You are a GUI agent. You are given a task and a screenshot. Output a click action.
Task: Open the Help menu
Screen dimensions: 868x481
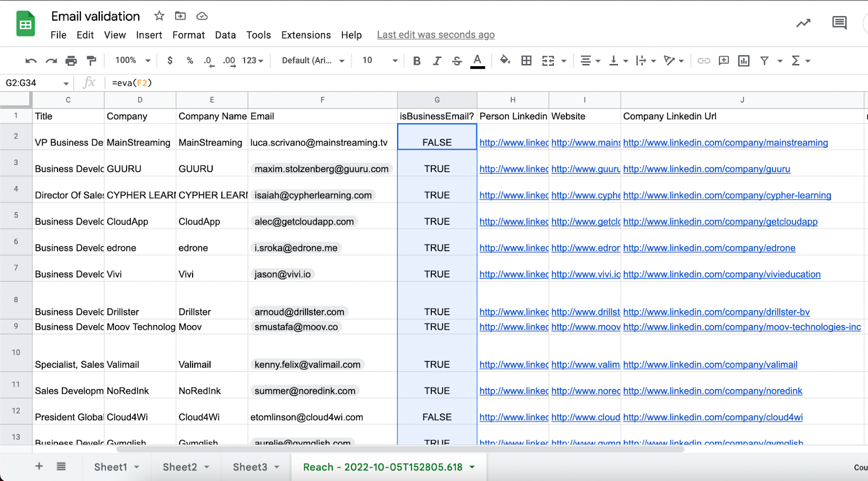pos(352,35)
